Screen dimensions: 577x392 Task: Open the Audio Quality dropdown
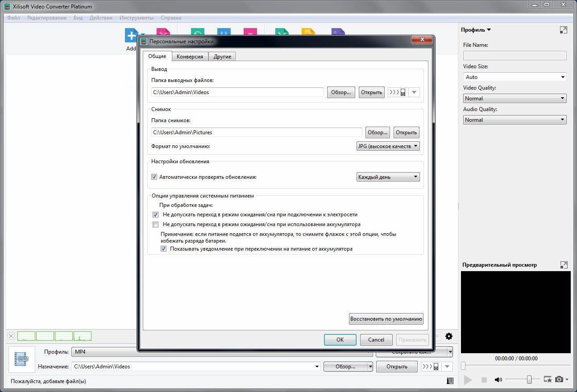pyautogui.click(x=515, y=120)
